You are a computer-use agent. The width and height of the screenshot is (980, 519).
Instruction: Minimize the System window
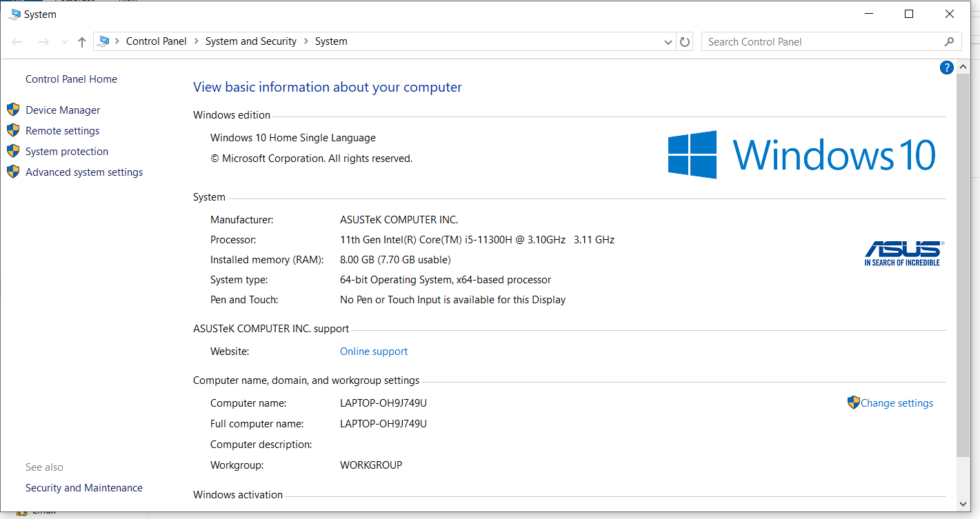coord(870,14)
